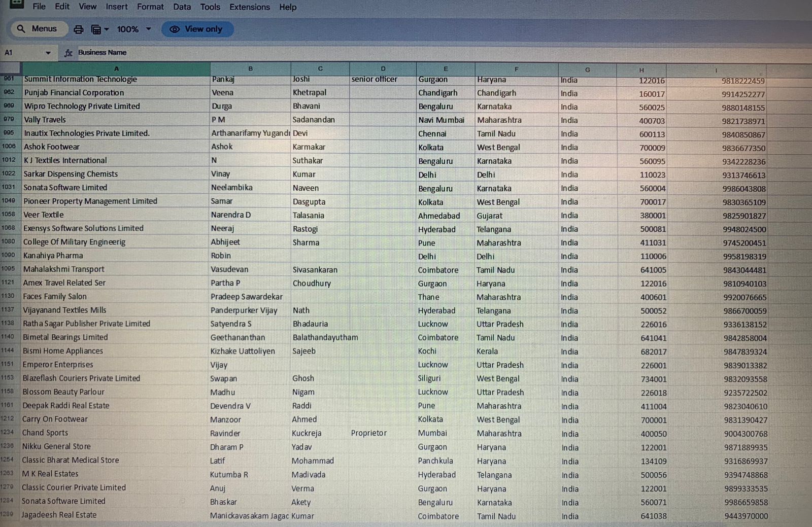Click formula bar showing Business Name
This screenshot has height=527, width=812.
pyautogui.click(x=102, y=52)
